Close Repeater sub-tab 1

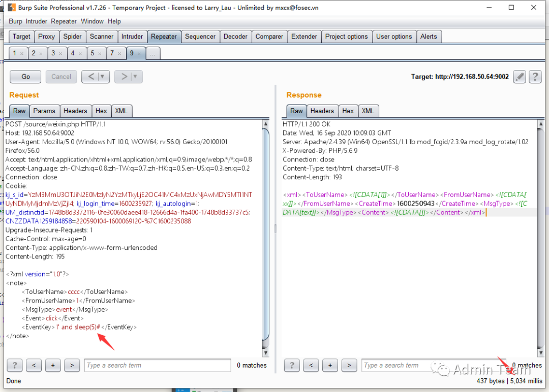(x=22, y=53)
